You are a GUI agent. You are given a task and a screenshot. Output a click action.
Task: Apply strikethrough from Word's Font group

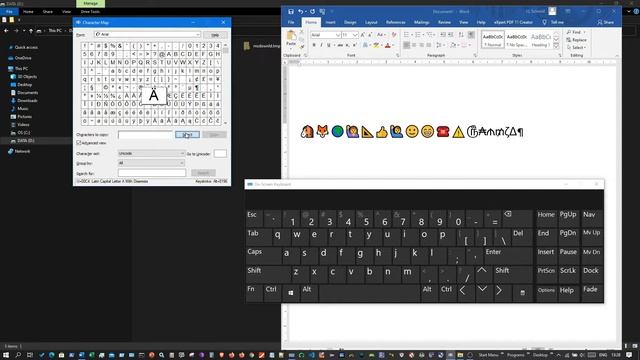pyautogui.click(x=340, y=45)
